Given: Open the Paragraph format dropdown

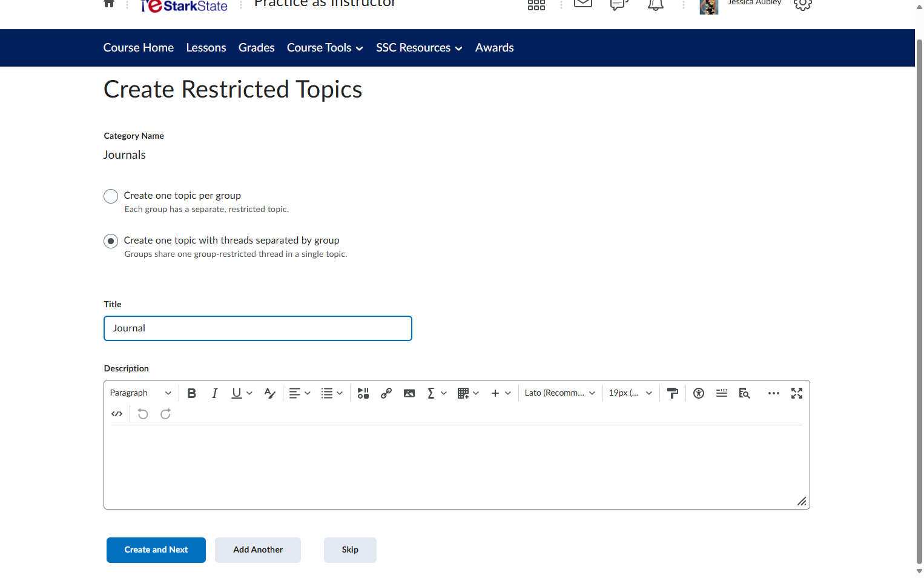Looking at the screenshot, I should click(140, 393).
